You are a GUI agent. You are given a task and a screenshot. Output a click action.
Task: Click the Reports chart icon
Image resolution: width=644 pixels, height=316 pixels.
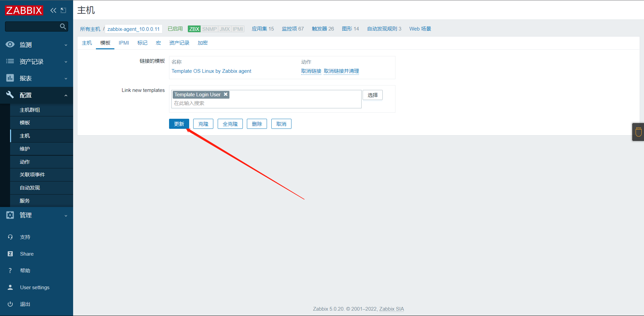click(x=10, y=78)
